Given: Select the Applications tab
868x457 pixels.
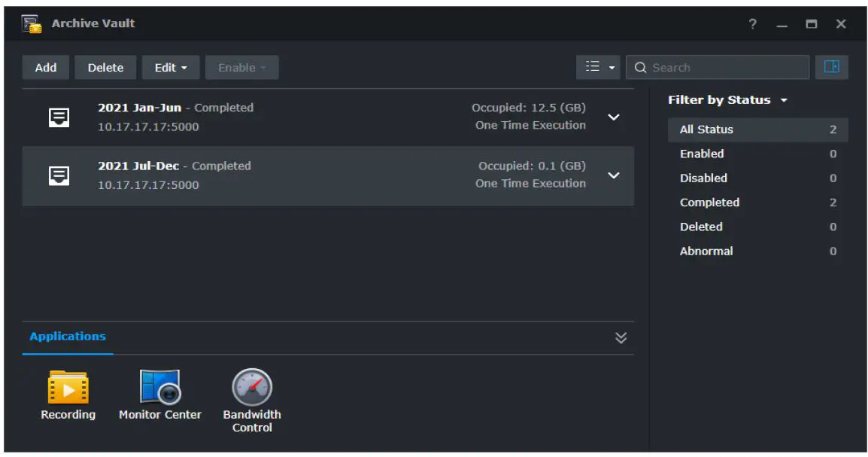Looking at the screenshot, I should (68, 337).
